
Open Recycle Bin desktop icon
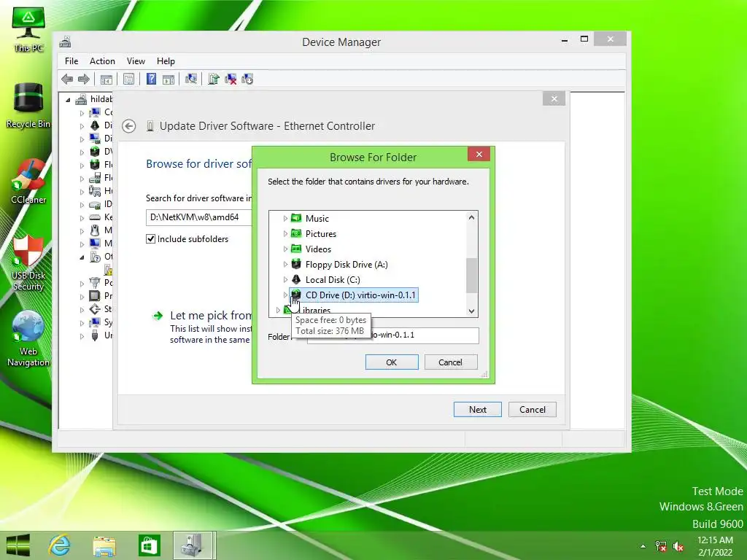(x=28, y=105)
